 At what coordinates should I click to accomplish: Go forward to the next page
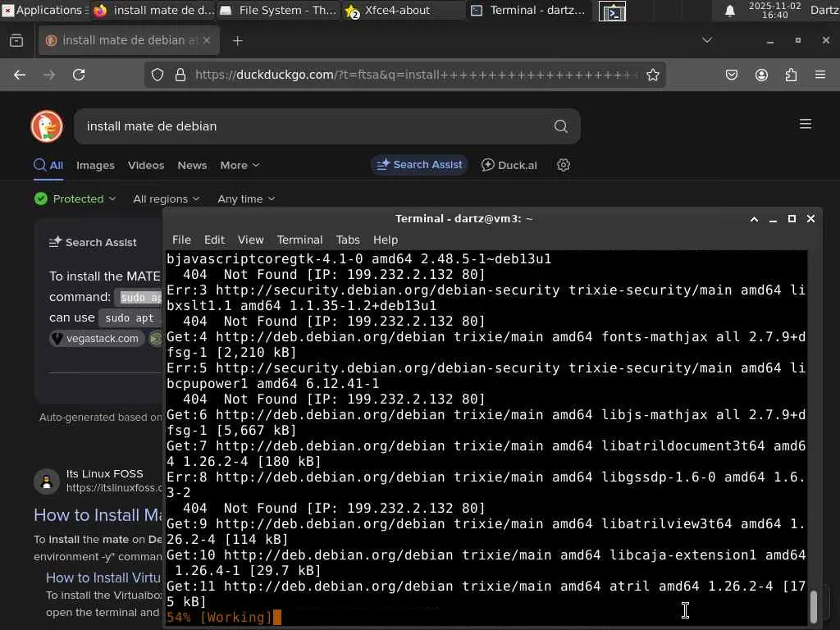coord(49,75)
